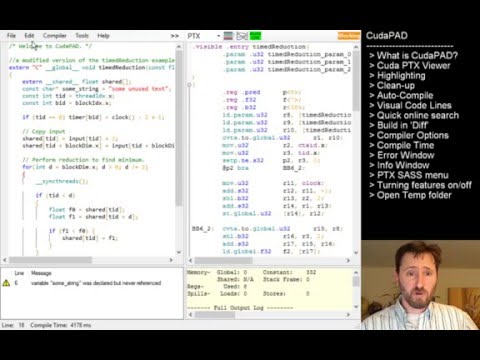Click the source editor horizontal scrollbar thumb
Image resolution: width=480 pixels, height=360 pixels.
pos(51,260)
